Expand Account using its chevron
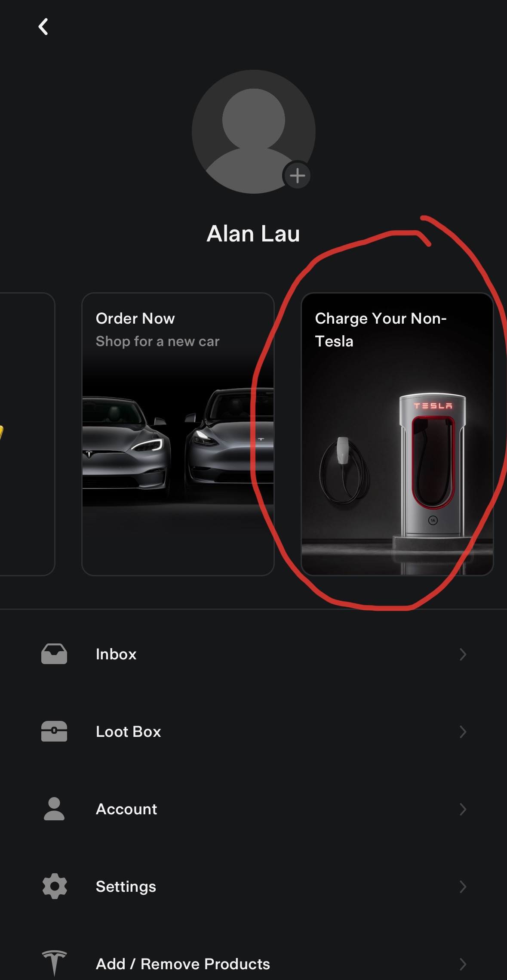 click(x=463, y=809)
